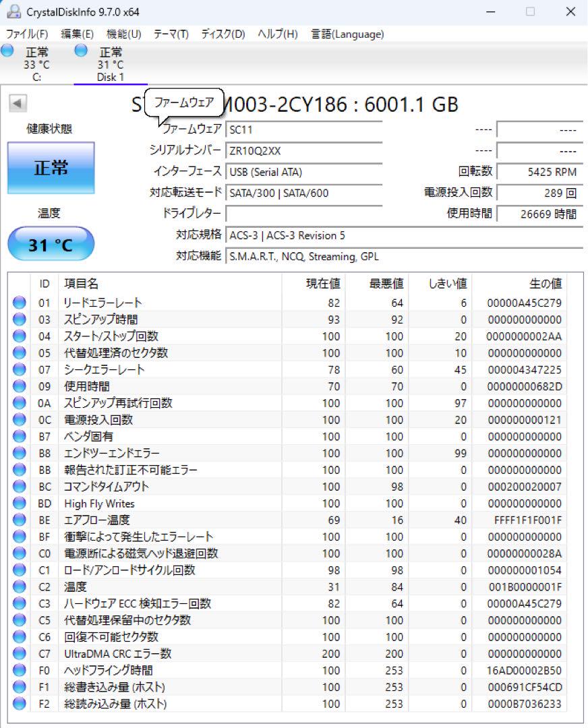Open the 言語(Language) menu
The width and height of the screenshot is (588, 728).
click(347, 34)
